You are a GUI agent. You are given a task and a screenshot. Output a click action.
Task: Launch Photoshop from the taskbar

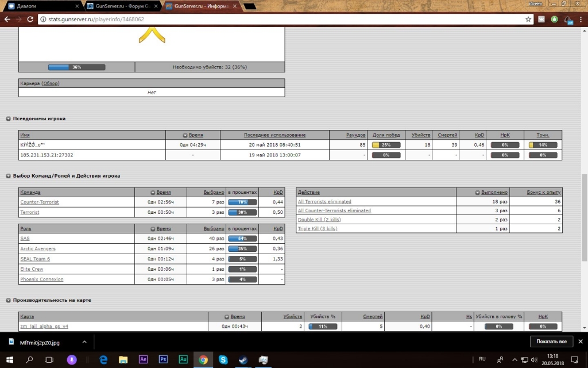(x=163, y=359)
